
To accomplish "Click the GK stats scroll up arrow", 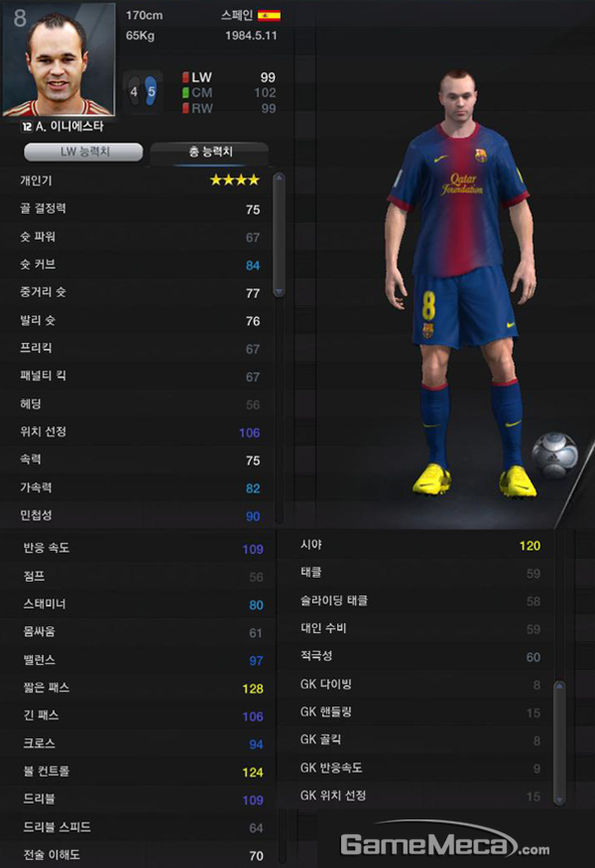I will point(559,687).
